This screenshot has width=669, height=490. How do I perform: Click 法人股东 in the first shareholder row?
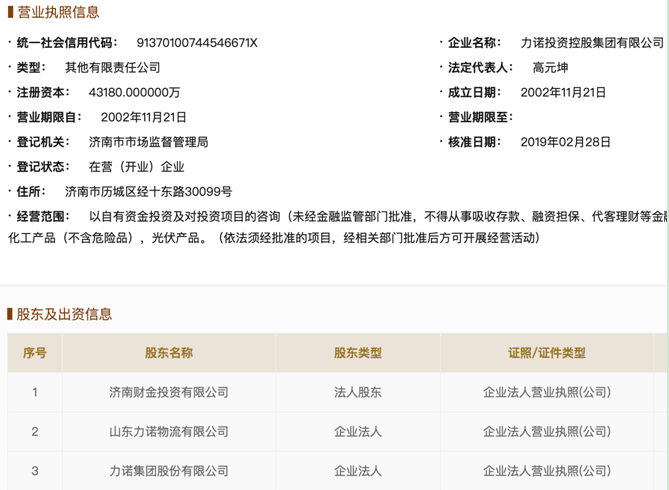click(x=358, y=392)
